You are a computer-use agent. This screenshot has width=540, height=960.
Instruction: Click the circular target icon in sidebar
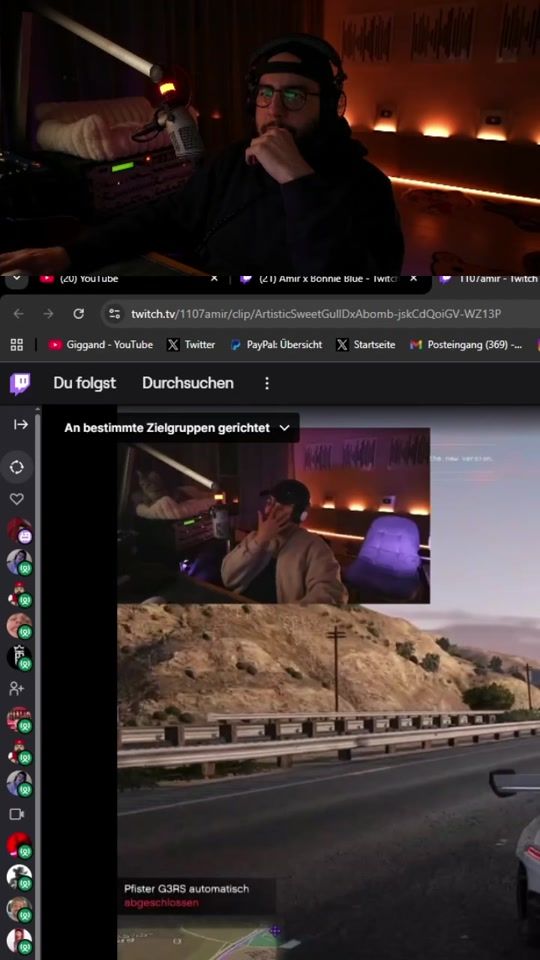coord(17,467)
